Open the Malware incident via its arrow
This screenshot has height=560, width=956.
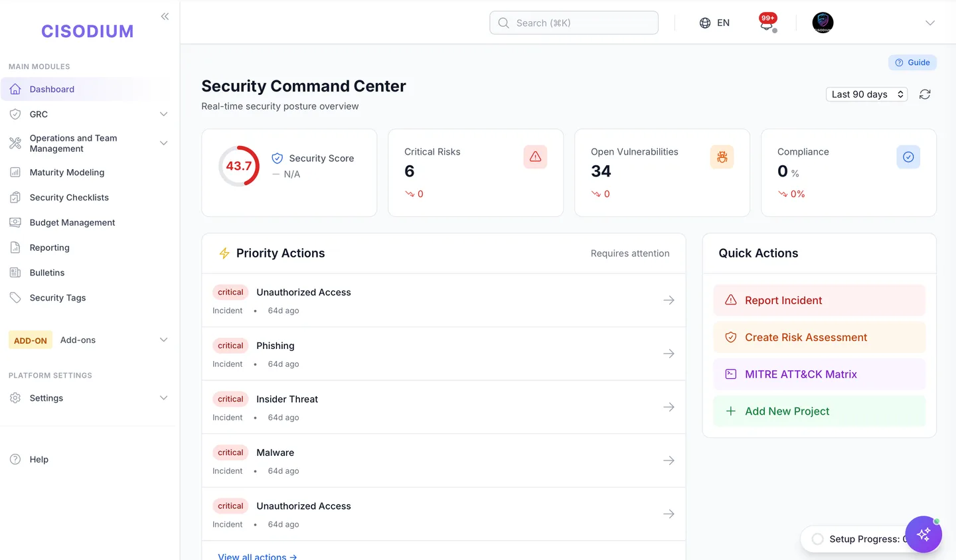[x=669, y=460]
